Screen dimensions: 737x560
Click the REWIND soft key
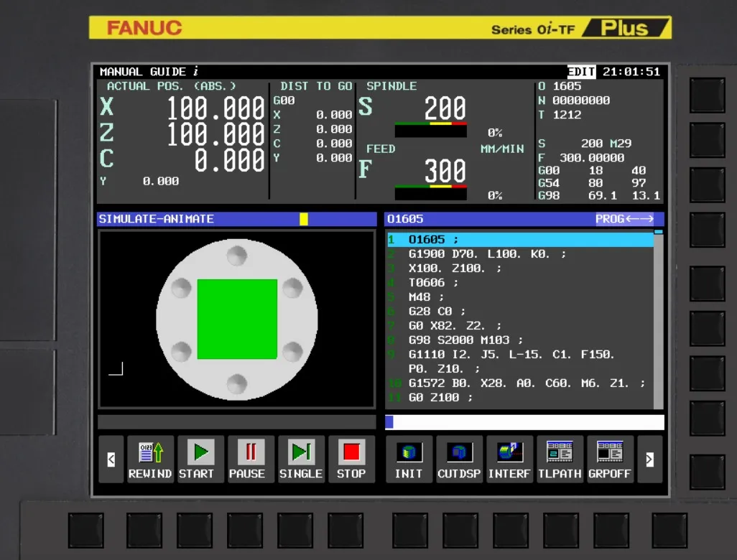click(x=150, y=459)
